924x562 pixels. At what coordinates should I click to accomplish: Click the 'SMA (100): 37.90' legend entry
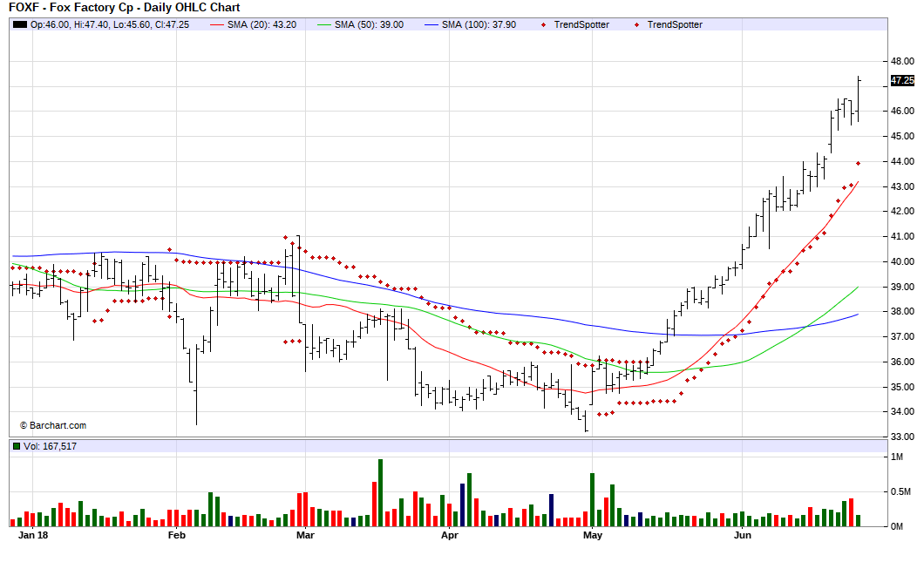click(479, 24)
